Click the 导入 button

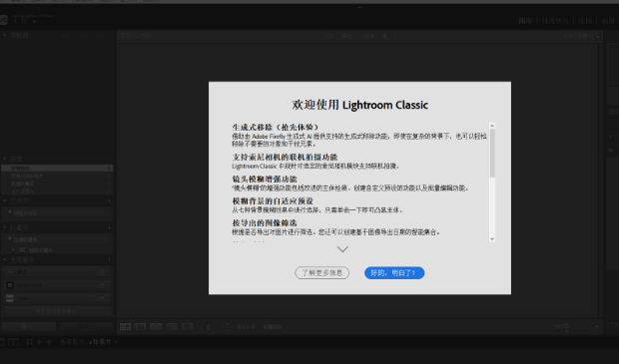[28, 326]
